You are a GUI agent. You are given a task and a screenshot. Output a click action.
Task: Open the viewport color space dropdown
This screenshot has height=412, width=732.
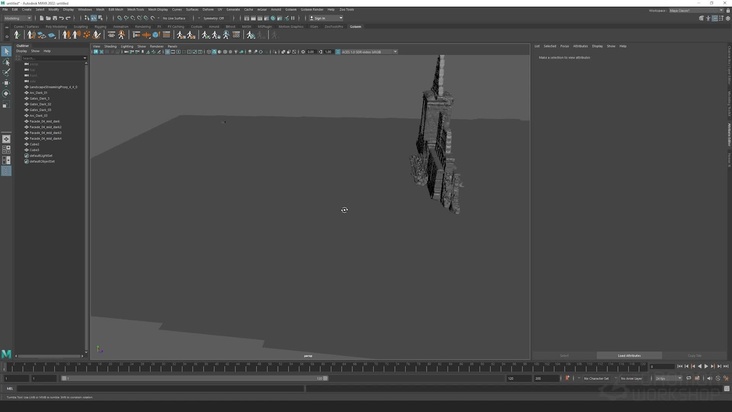(x=369, y=52)
